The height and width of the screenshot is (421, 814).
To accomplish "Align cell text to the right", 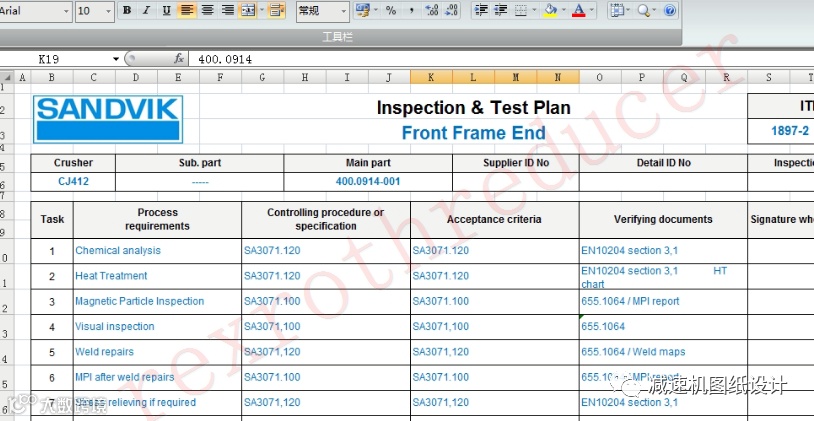I will [227, 10].
